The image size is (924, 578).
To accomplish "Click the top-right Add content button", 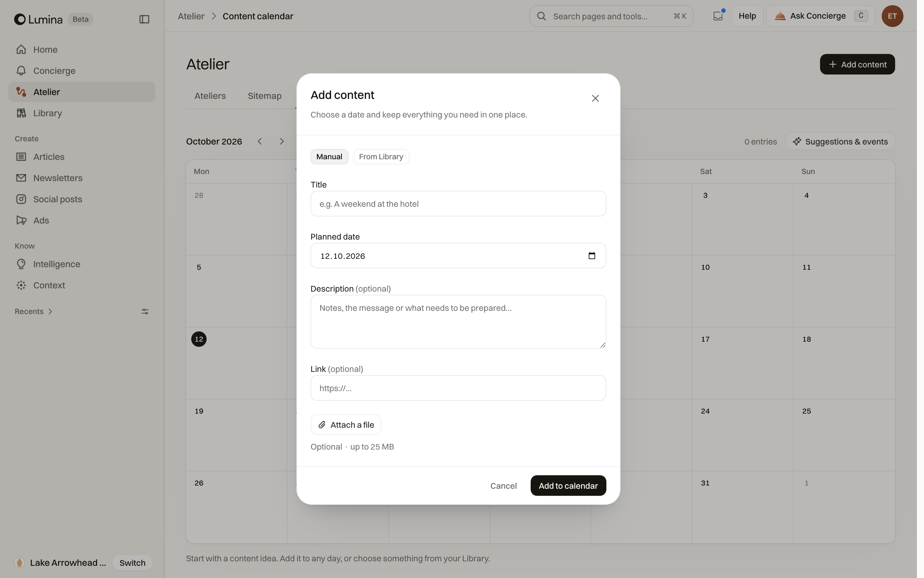I will (x=857, y=64).
